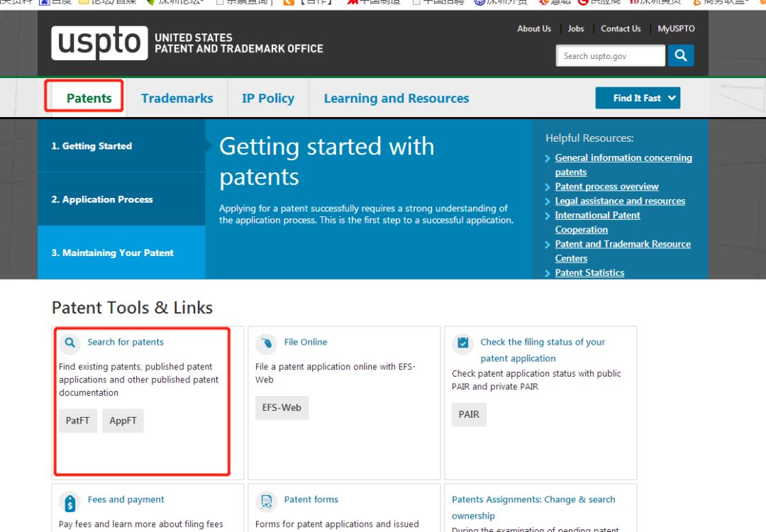Click the PatFT button
This screenshot has width=766, height=532.
78,421
